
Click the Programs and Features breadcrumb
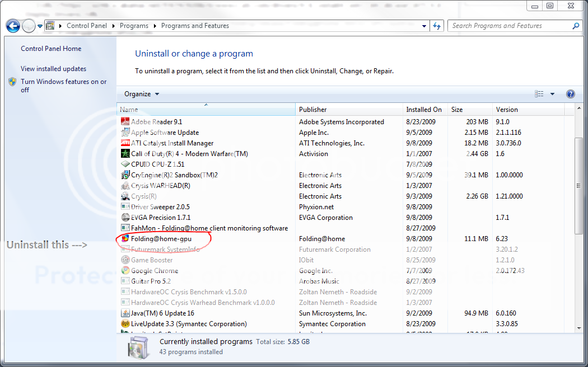point(195,26)
